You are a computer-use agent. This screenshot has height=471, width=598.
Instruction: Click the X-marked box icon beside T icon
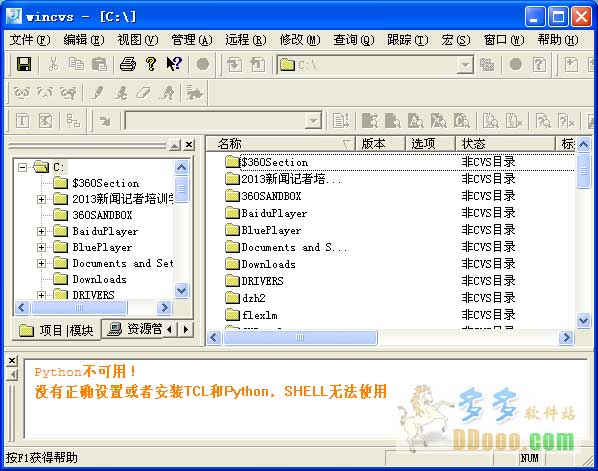point(46,121)
